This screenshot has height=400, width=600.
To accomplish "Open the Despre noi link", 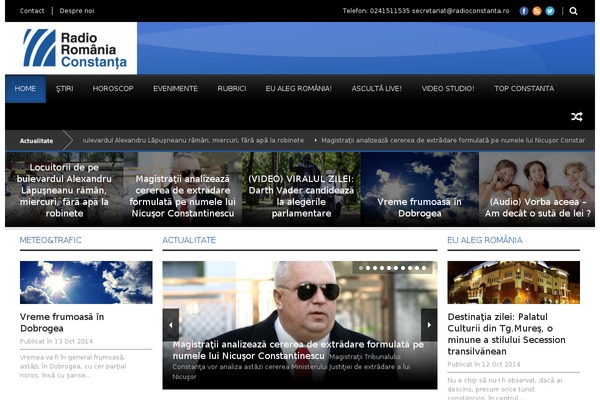I will pyautogui.click(x=77, y=11).
